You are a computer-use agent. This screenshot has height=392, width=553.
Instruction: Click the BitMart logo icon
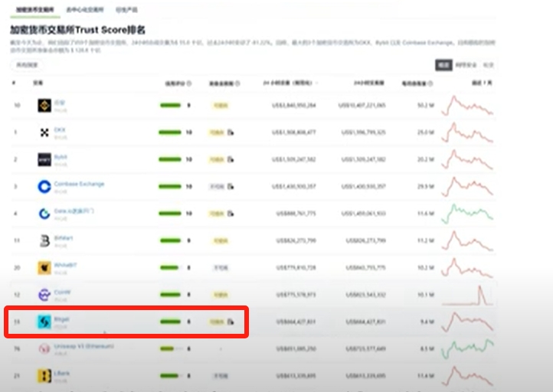point(44,240)
